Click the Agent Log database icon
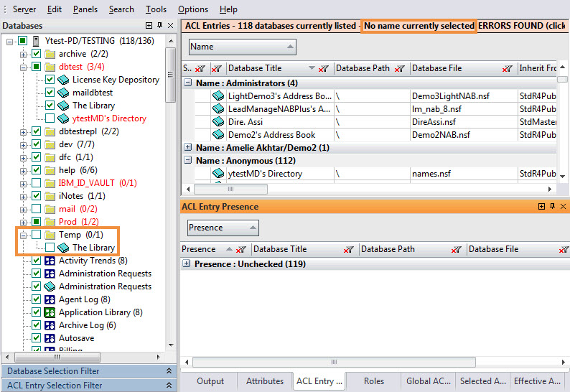 click(50, 299)
